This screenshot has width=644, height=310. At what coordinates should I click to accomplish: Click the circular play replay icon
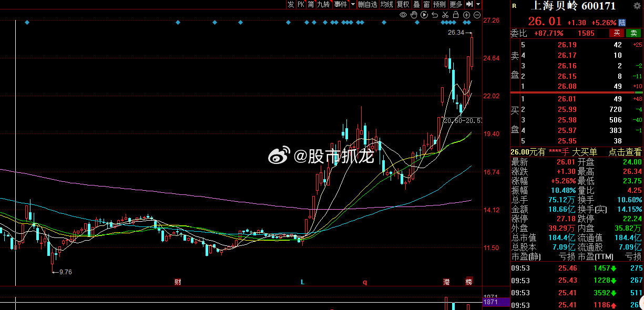424,15
